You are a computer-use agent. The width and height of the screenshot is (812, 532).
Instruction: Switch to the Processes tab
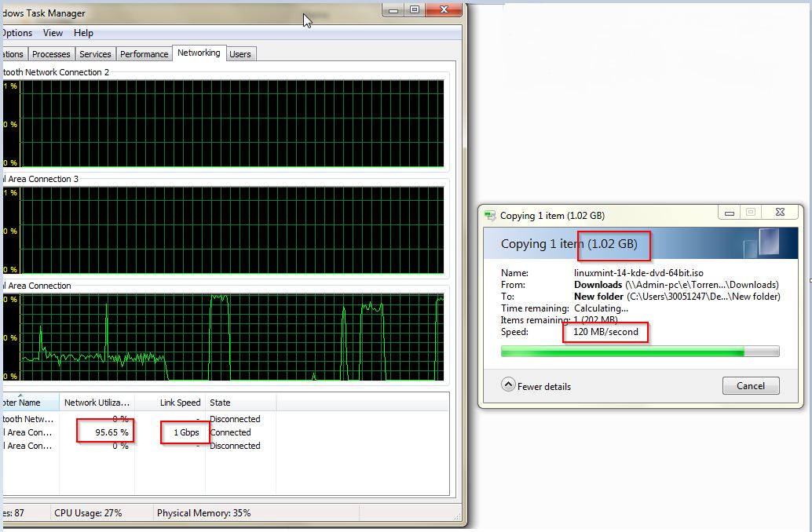52,54
